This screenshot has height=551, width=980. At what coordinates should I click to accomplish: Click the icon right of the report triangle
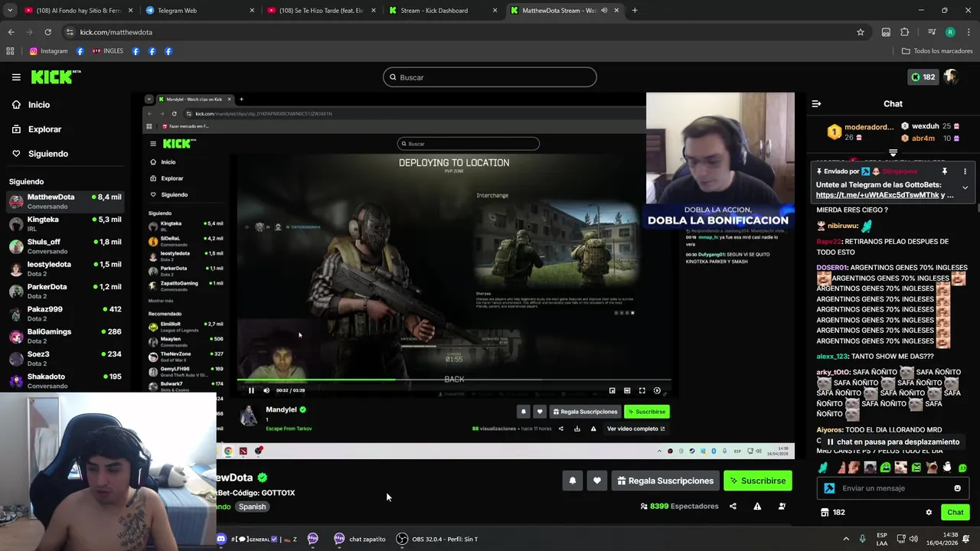tap(782, 506)
